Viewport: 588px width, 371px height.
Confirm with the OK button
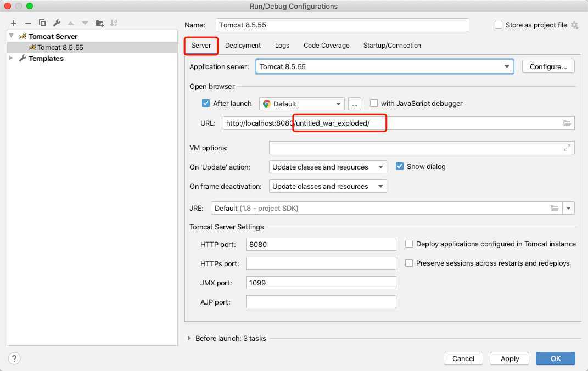click(x=556, y=358)
